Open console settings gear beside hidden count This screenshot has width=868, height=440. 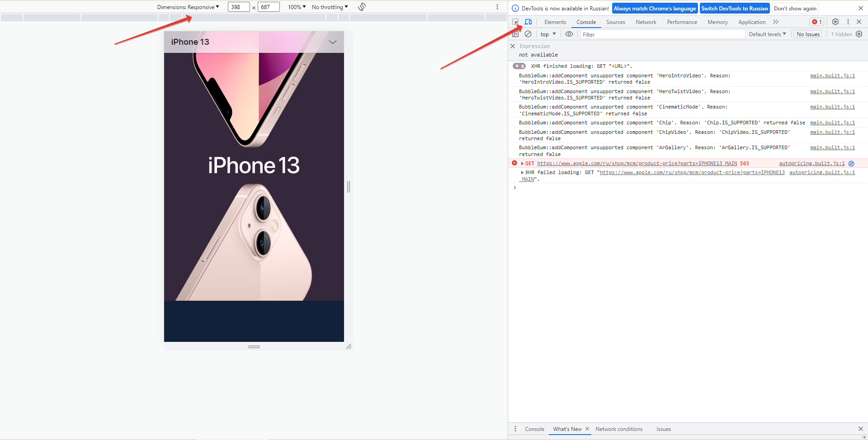859,34
